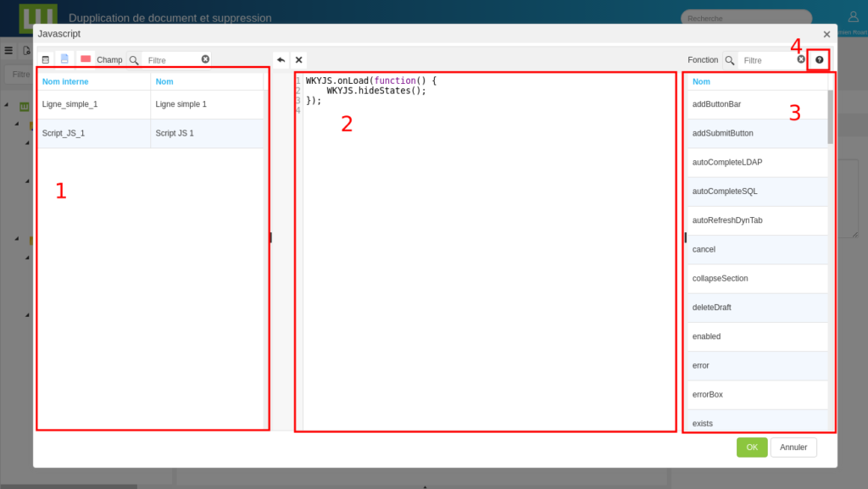Clear the Fonction filter with the X icon
Image resolution: width=868 pixels, height=489 pixels.
pyautogui.click(x=801, y=59)
